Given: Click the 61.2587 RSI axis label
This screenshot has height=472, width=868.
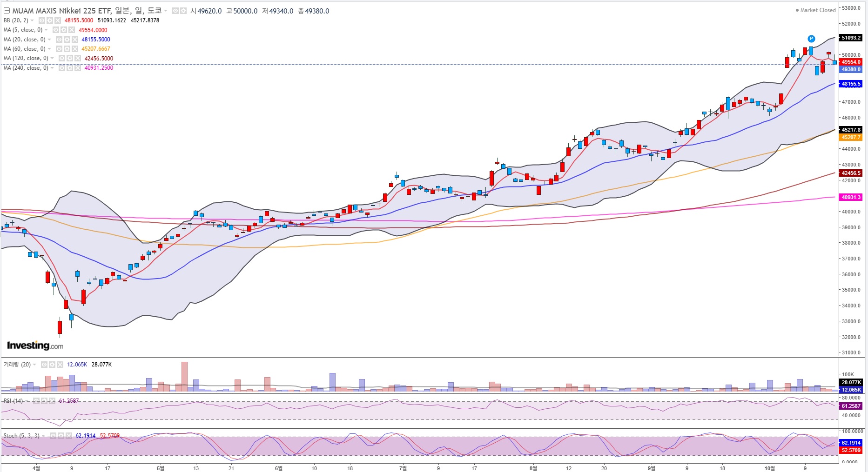Looking at the screenshot, I should 851,406.
